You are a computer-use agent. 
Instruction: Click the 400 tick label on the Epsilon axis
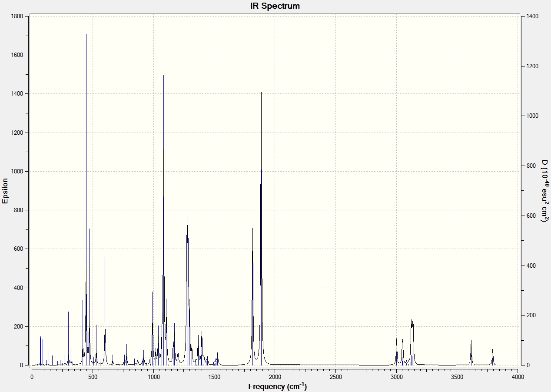coord(19,288)
